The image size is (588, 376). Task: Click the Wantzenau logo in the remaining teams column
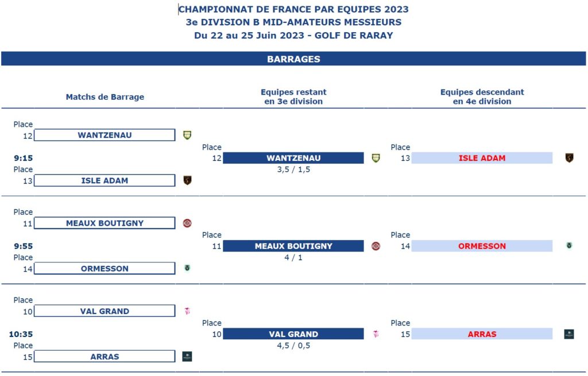pyautogui.click(x=376, y=158)
